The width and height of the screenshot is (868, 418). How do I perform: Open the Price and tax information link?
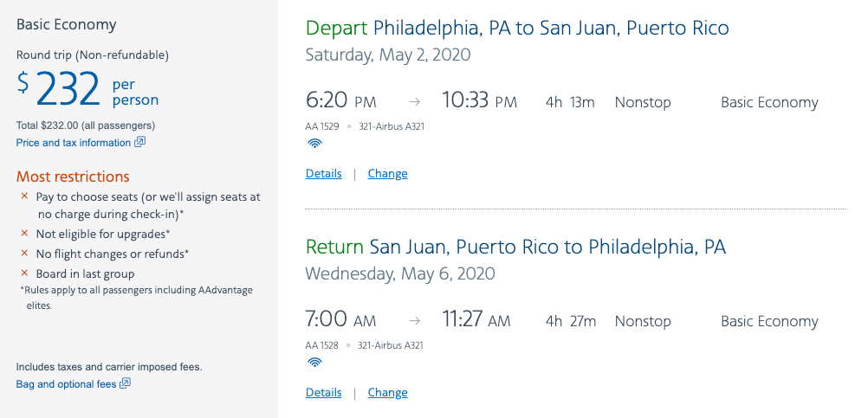point(74,143)
